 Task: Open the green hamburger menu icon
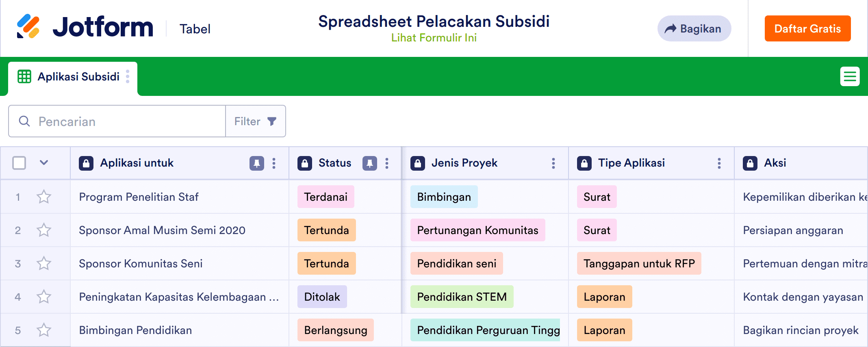pos(850,76)
